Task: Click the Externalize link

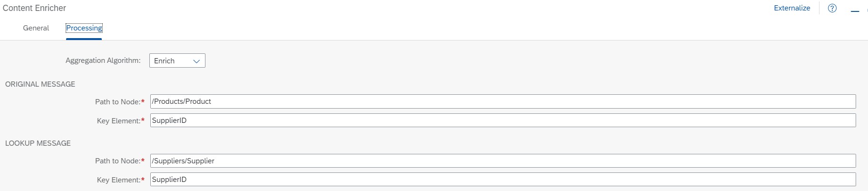Action: click(792, 8)
